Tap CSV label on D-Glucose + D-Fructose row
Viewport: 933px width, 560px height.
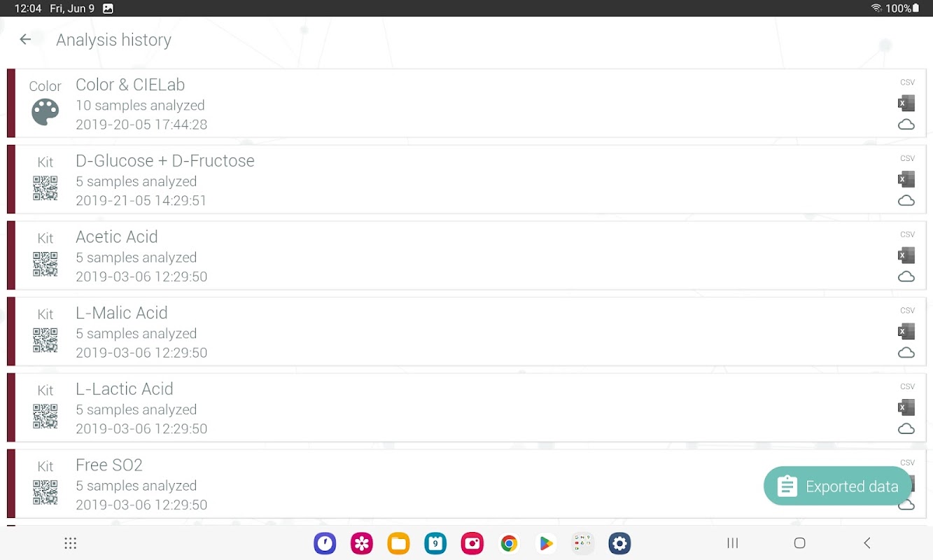click(x=907, y=158)
